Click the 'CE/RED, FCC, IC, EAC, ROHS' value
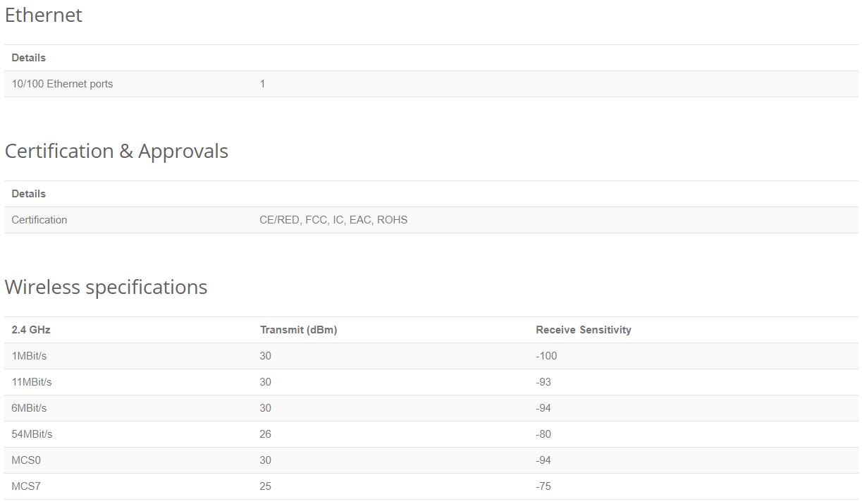Screen dimensions: 862x504 333,220
